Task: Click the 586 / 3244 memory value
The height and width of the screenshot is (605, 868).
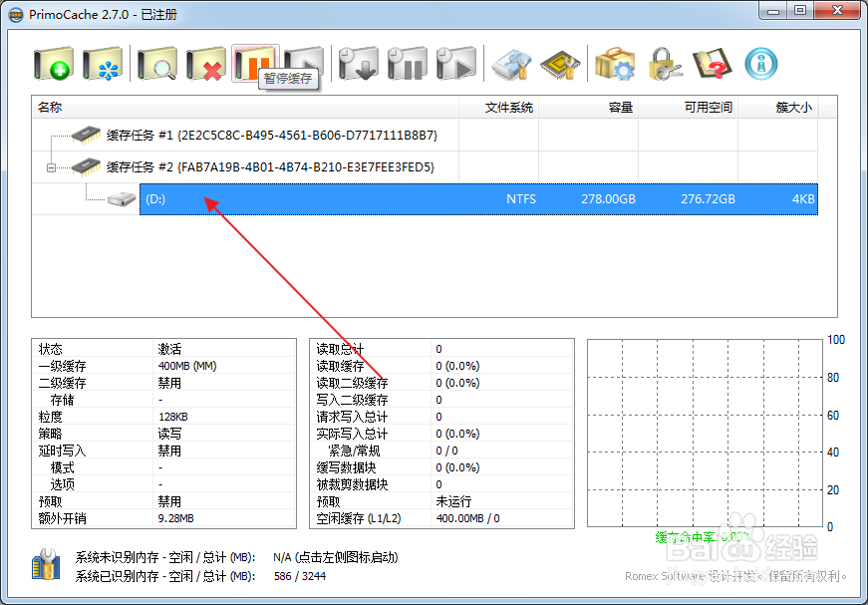Action: pyautogui.click(x=300, y=576)
